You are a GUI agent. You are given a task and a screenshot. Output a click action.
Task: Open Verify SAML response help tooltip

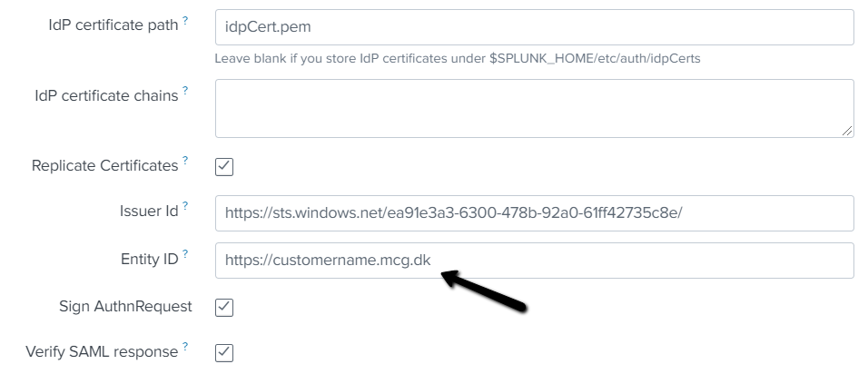coord(186,346)
